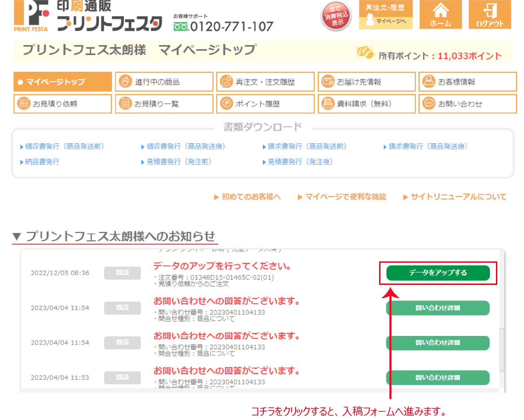Open 問い合わせ詳細 for first 11:54 notice
Viewport: 524px width, 420px height.
[438, 308]
